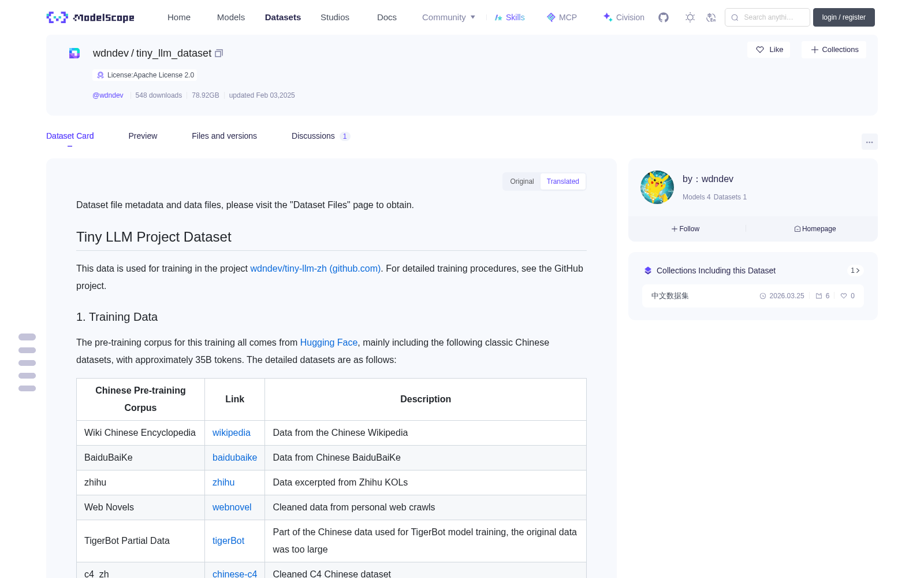Toggle light/dark theme sun icon
Image resolution: width=924 pixels, height=578 pixels.
690,17
